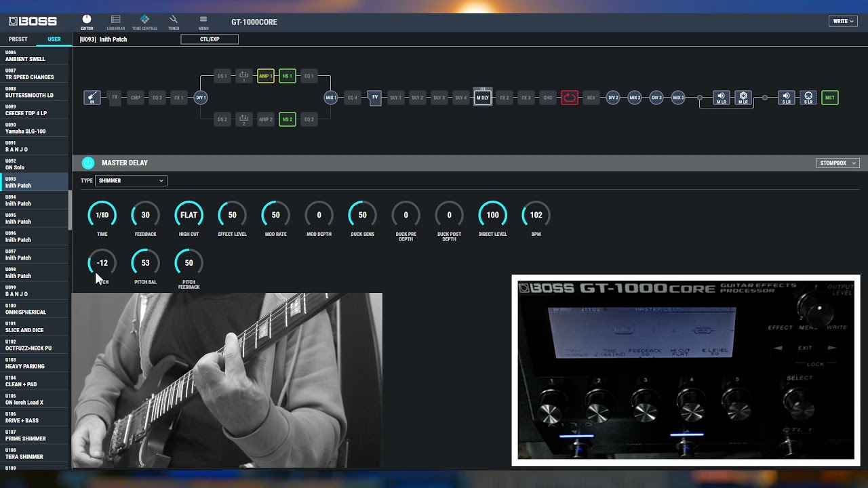Click the PITCH FEEDBACK knob
This screenshot has width=868, height=488.
coord(189,263)
